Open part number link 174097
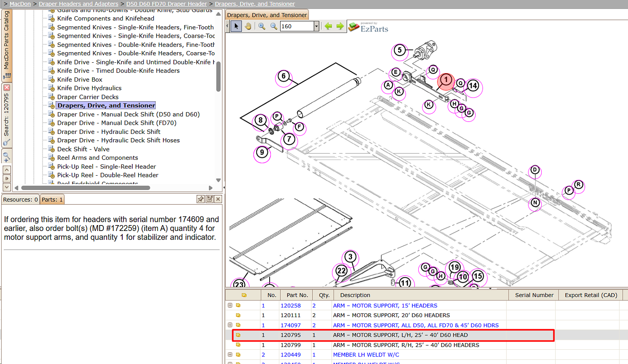The height and width of the screenshot is (364, 628). (291, 326)
